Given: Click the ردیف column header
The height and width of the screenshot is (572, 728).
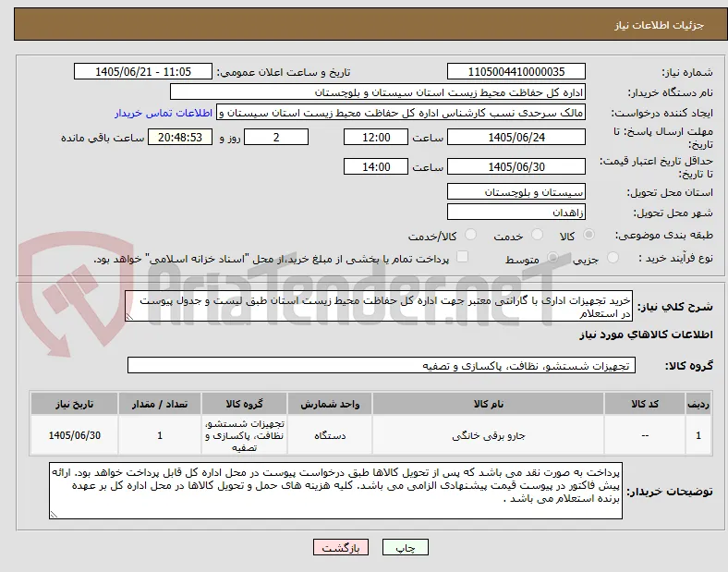Looking at the screenshot, I should point(698,404).
